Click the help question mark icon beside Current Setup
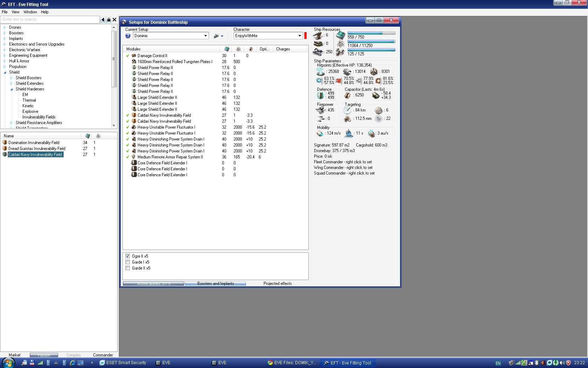 (x=128, y=36)
